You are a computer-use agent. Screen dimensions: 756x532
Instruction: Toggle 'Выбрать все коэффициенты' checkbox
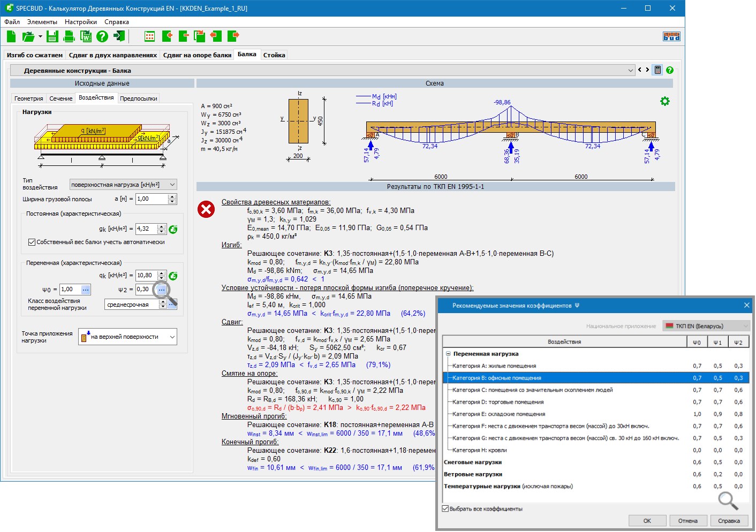coord(445,508)
